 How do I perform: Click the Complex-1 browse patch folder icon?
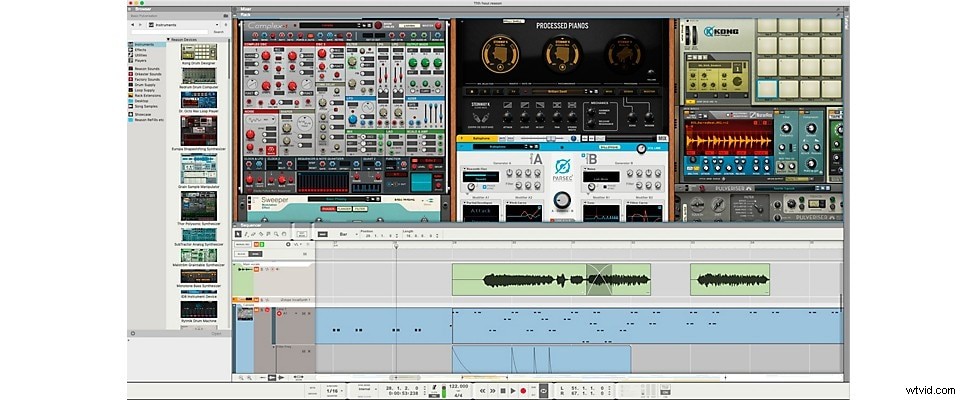(364, 26)
